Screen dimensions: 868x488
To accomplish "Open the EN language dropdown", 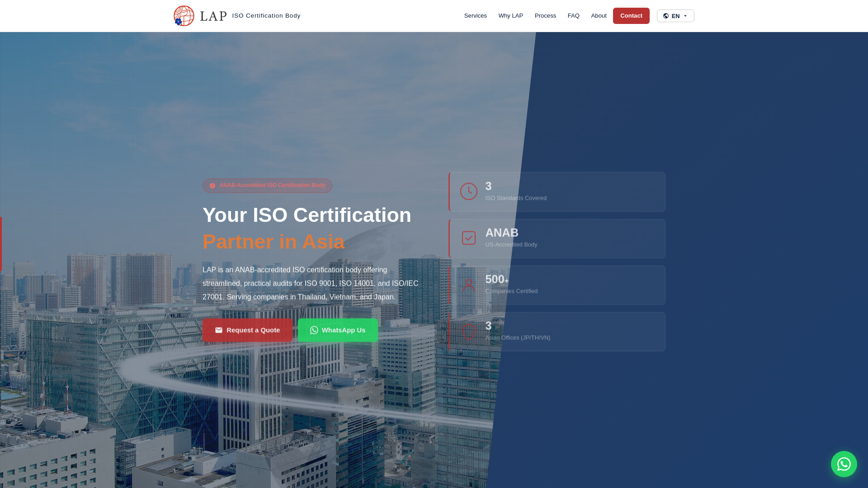I will (x=675, y=16).
